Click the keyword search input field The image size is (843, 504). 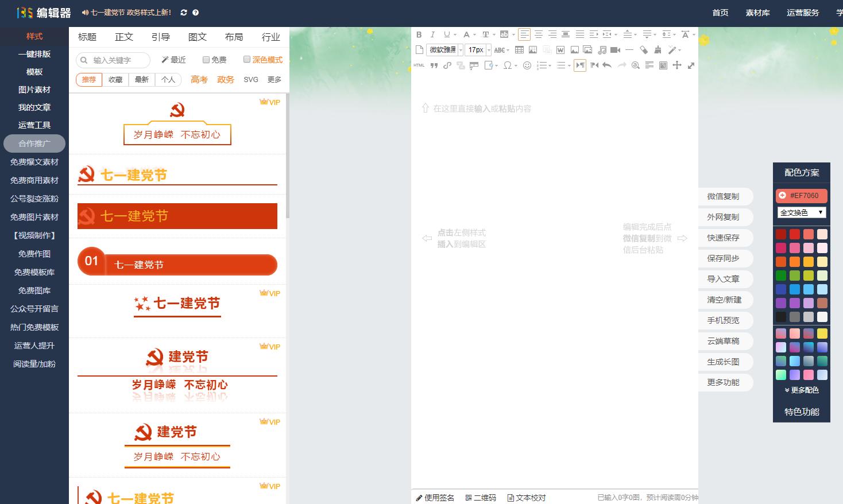click(x=113, y=60)
